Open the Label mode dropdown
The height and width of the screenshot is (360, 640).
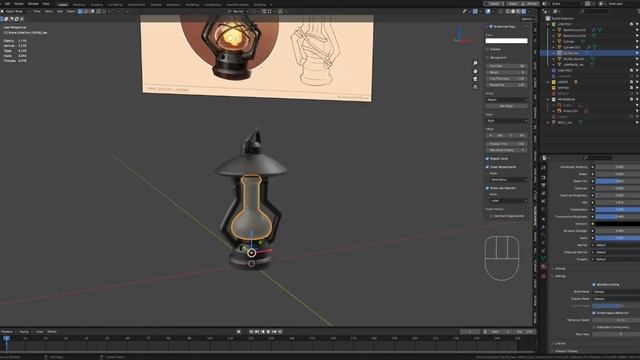tap(508, 201)
